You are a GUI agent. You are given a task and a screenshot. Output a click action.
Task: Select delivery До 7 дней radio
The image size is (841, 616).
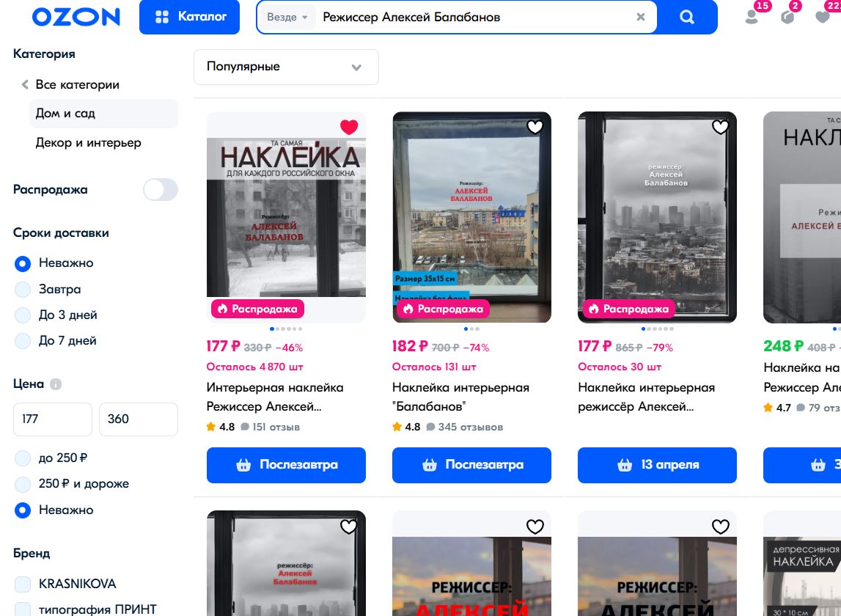(23, 341)
